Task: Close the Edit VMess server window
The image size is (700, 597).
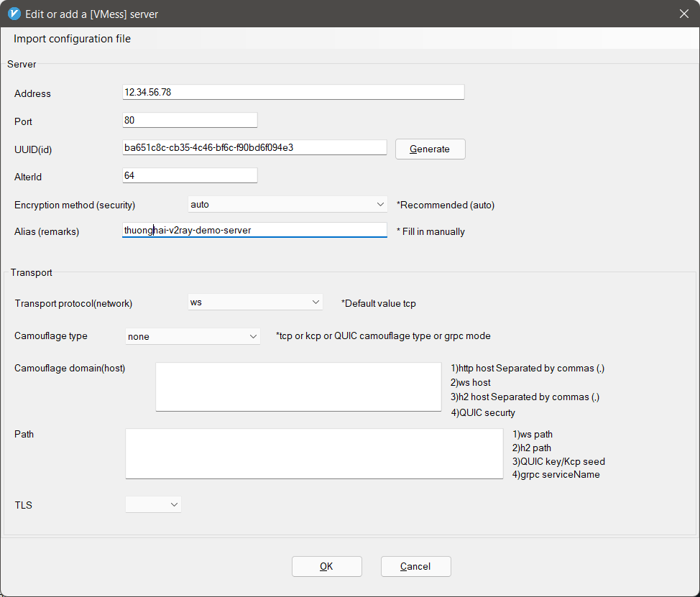Action: pyautogui.click(x=683, y=13)
